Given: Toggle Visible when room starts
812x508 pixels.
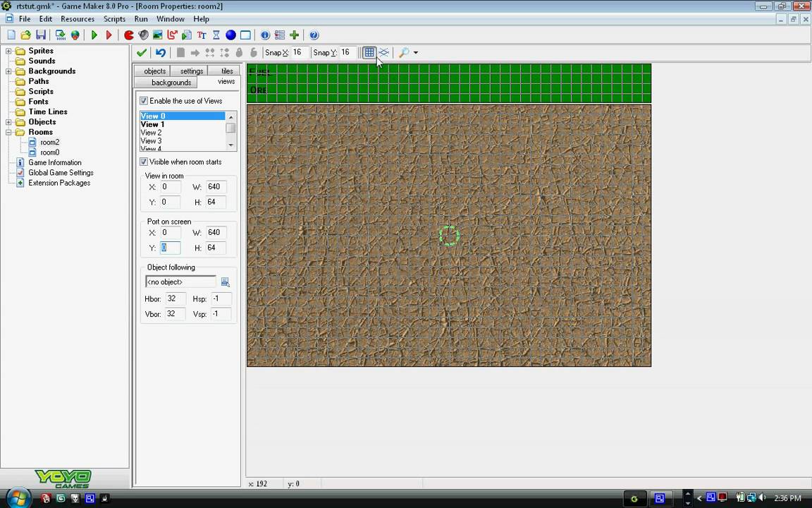Looking at the screenshot, I should point(144,162).
